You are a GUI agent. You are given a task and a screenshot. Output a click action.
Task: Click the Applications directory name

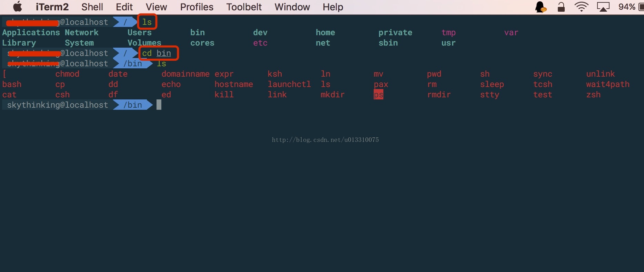[31, 32]
